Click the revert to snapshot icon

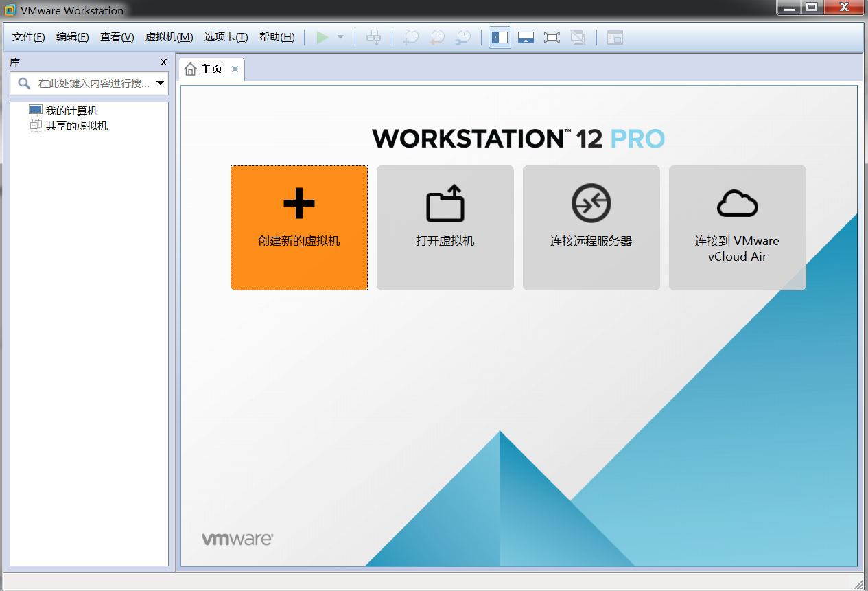click(437, 37)
